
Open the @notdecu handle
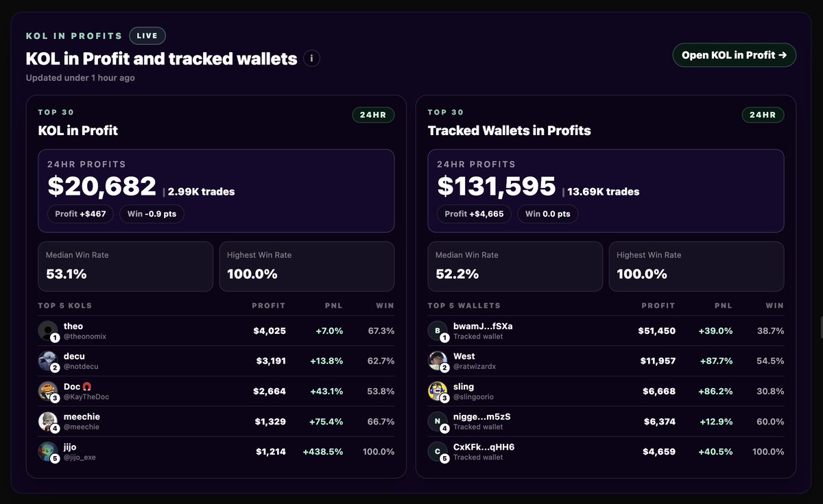pos(81,367)
